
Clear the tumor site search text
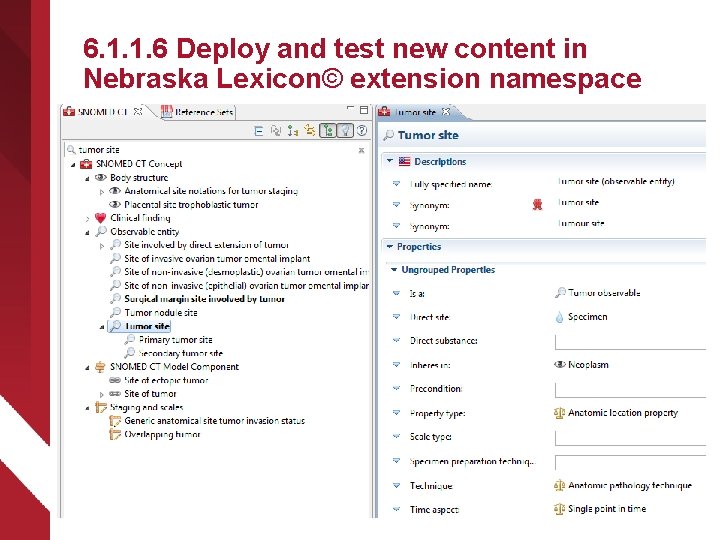[361, 150]
